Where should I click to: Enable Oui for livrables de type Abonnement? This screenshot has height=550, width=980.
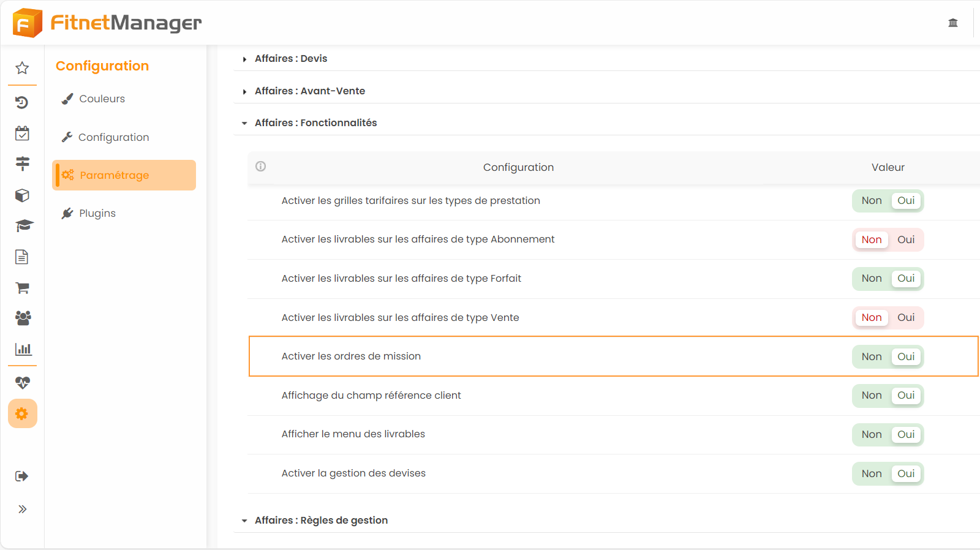(906, 239)
